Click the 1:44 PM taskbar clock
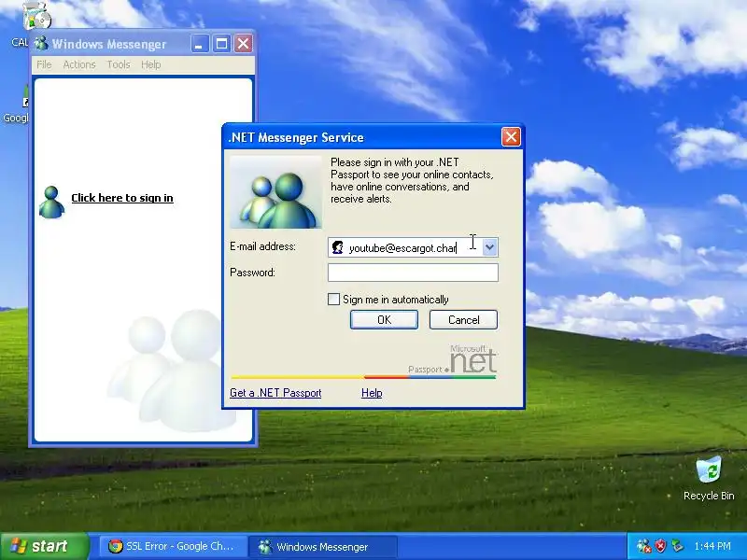The height and width of the screenshot is (560, 747). (712, 546)
